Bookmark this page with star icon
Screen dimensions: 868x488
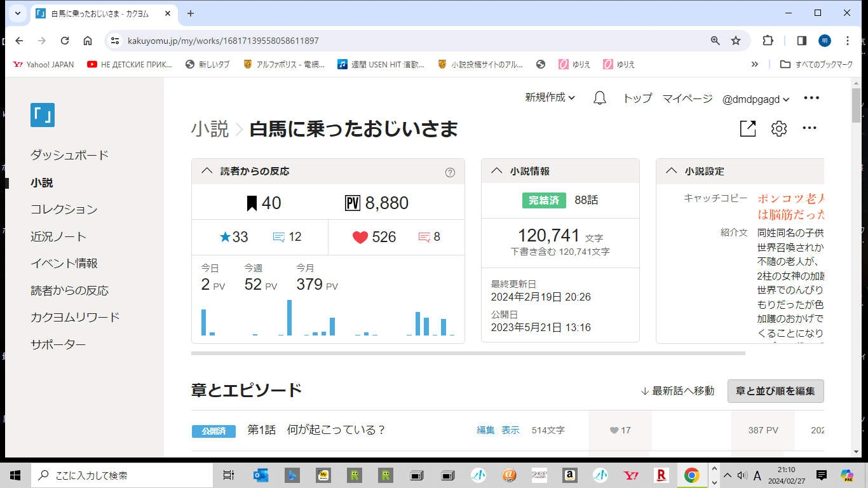736,41
